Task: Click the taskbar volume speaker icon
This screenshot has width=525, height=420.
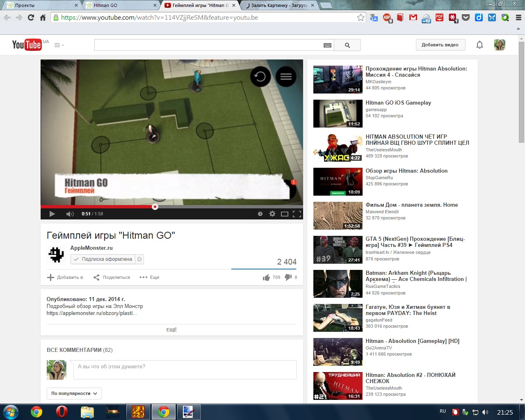Action: coord(485,412)
